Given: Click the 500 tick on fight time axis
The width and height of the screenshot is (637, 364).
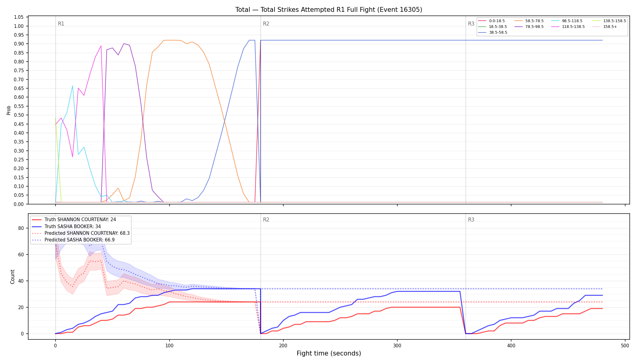Looking at the screenshot, I should [625, 345].
